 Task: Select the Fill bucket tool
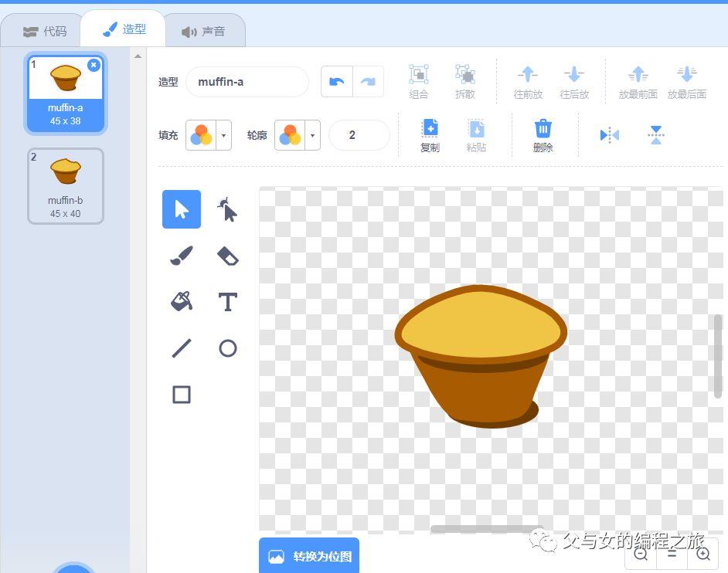pyautogui.click(x=182, y=302)
